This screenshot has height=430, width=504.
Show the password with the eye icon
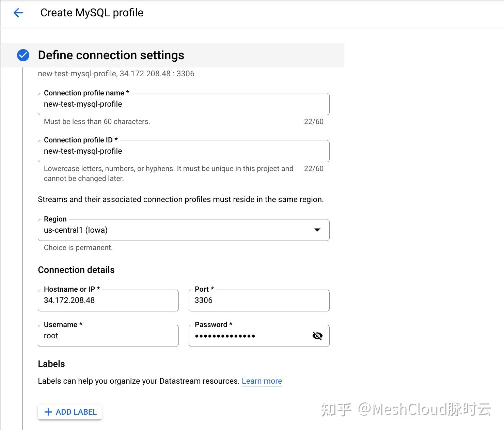(x=317, y=336)
